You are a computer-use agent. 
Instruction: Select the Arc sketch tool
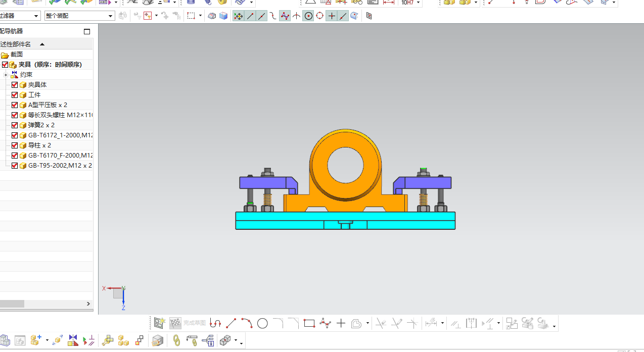pos(247,323)
